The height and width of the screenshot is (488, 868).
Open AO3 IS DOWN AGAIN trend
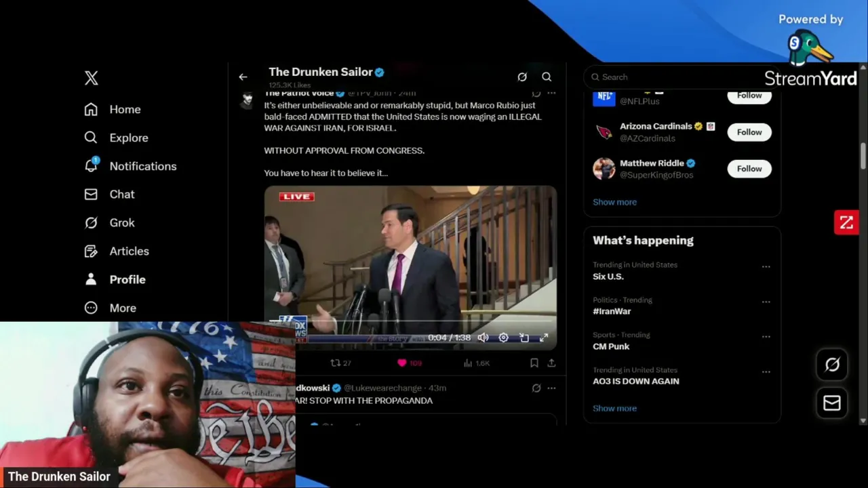[636, 381]
